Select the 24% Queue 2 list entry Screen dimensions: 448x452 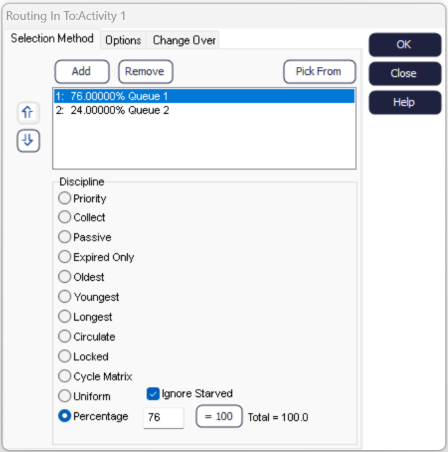(204, 110)
